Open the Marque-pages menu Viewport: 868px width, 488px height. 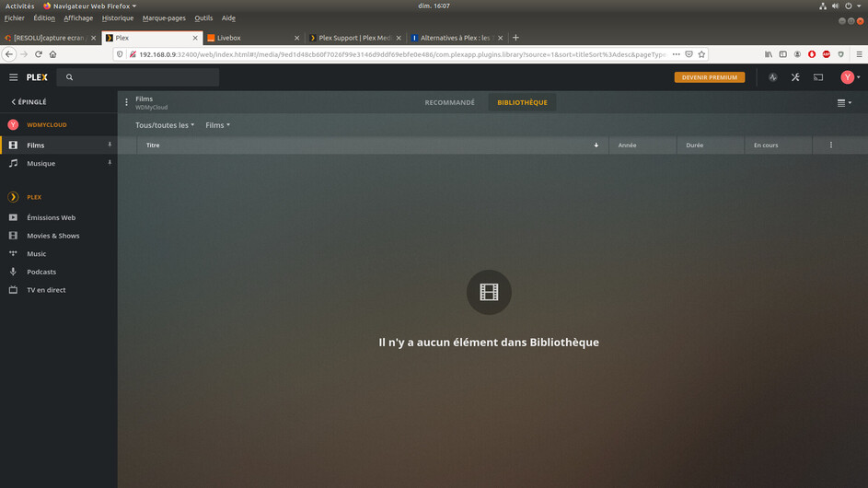[164, 18]
